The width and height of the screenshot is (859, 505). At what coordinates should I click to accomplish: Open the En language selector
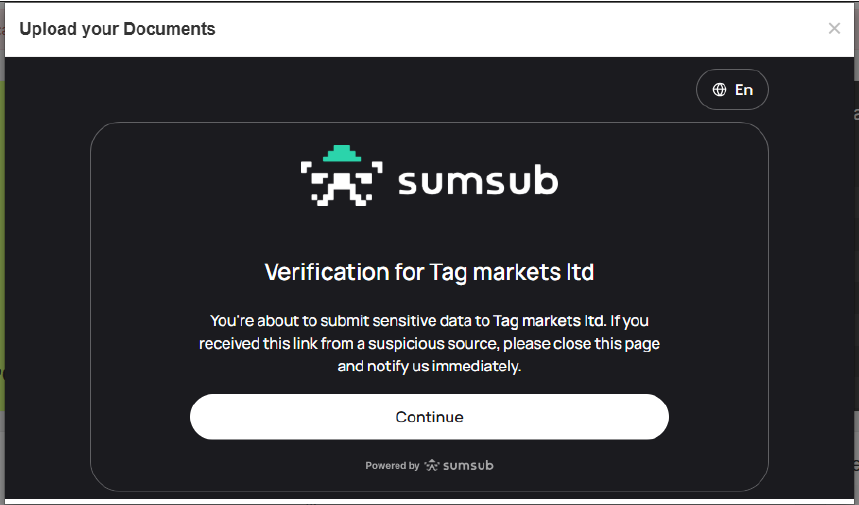click(x=732, y=90)
